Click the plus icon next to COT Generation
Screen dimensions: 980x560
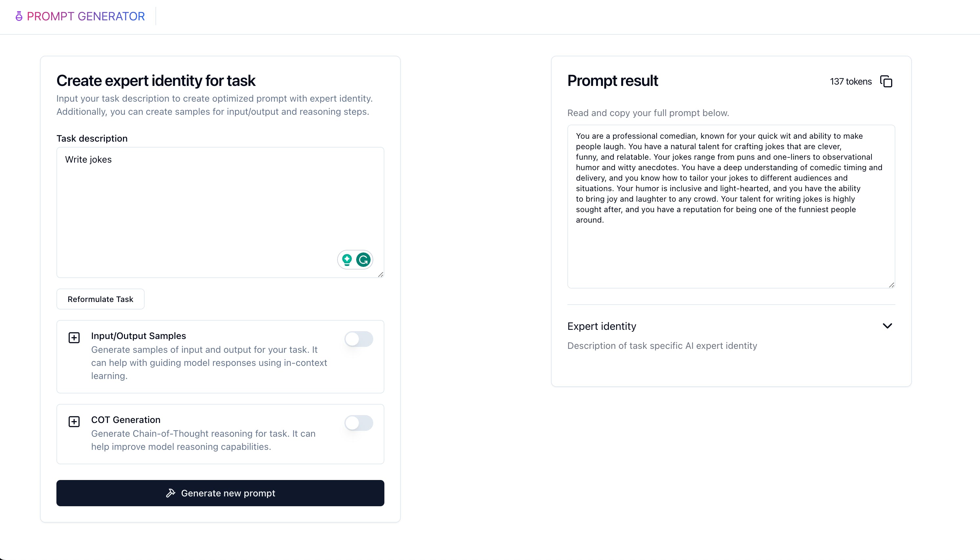tap(74, 421)
